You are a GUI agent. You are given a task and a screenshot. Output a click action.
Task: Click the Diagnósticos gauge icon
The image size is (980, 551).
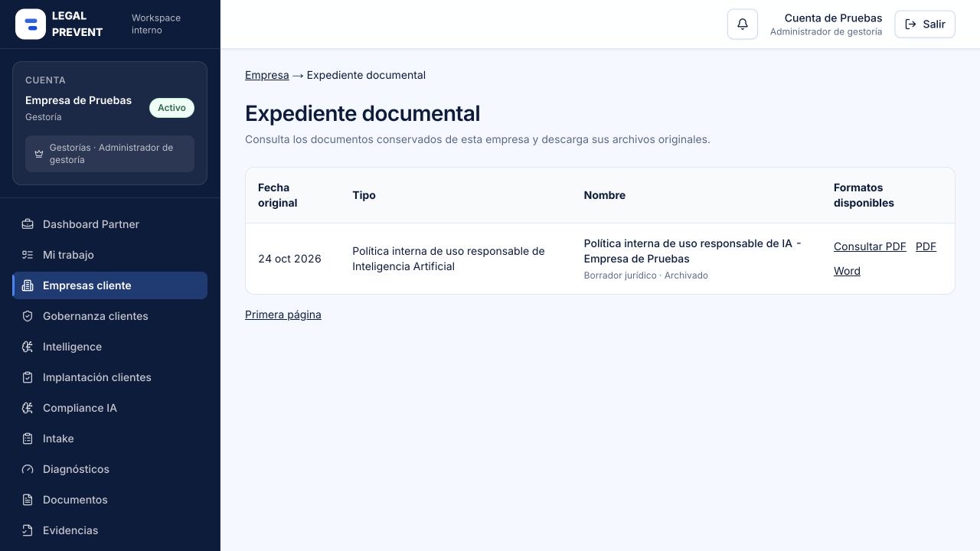click(28, 469)
